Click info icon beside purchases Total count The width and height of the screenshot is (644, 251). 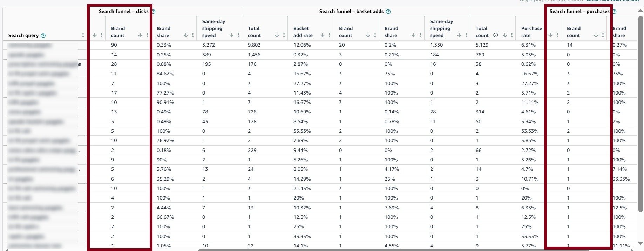[496, 35]
